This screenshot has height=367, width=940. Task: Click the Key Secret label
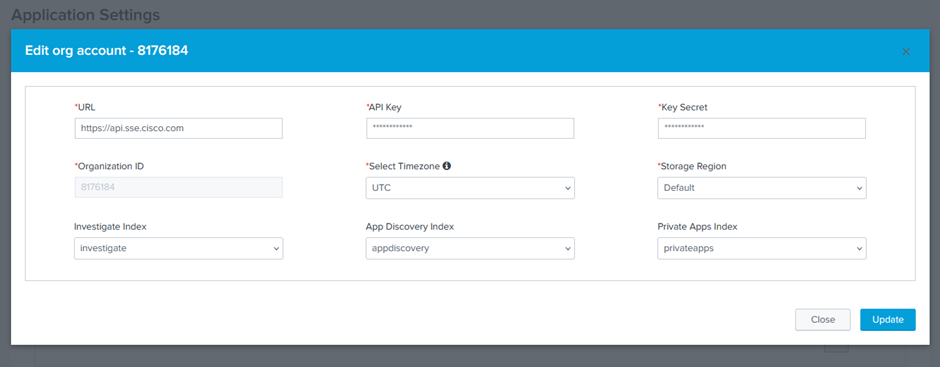click(683, 107)
